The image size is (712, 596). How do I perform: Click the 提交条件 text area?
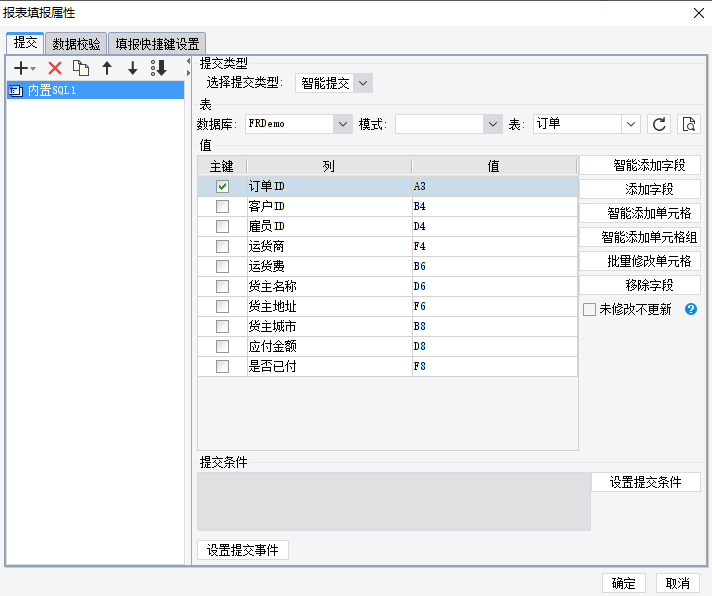[x=394, y=502]
